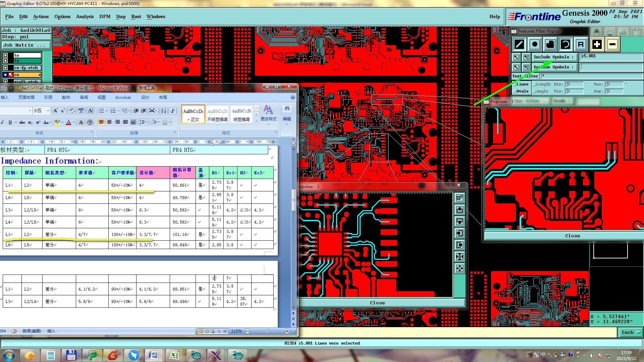Enable the Ovals checkbox

(514, 91)
